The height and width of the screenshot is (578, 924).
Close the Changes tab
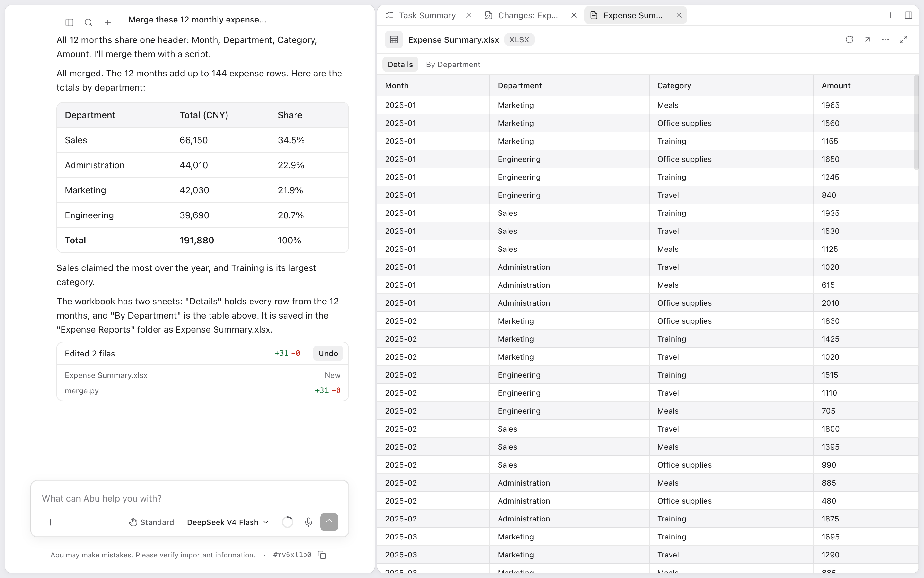pos(574,15)
